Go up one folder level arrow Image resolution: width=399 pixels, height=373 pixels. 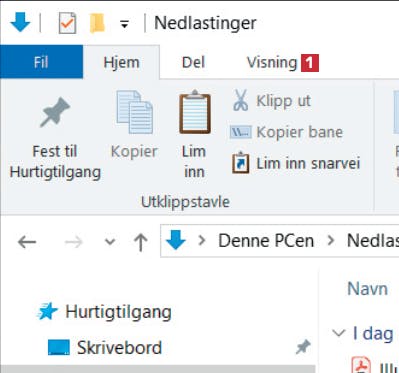[140, 242]
